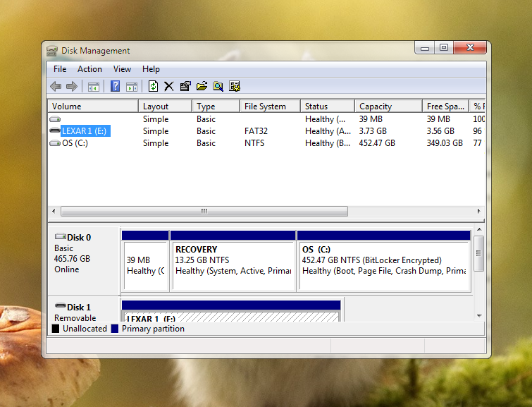Click the disk settings toolbar icon
The image size is (532, 407).
coord(235,86)
